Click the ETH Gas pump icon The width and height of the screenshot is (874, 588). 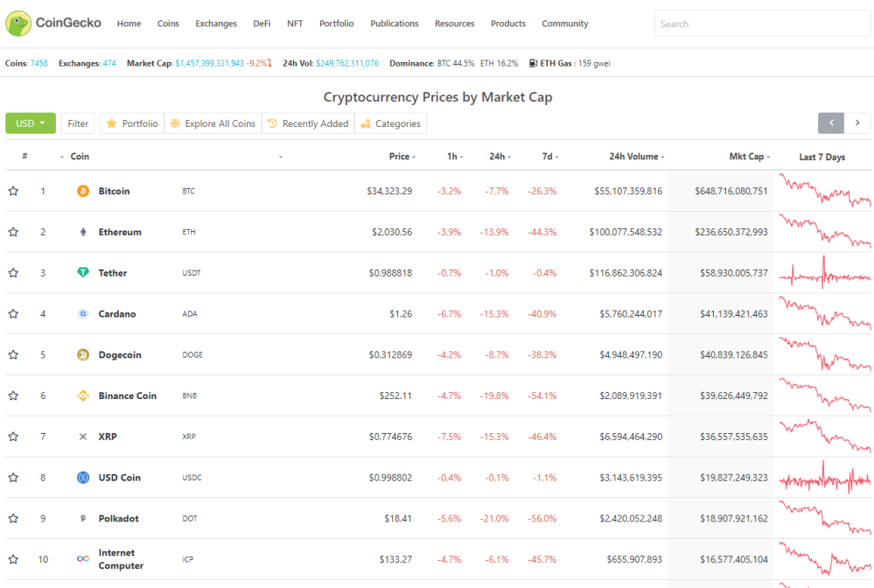[x=533, y=64]
